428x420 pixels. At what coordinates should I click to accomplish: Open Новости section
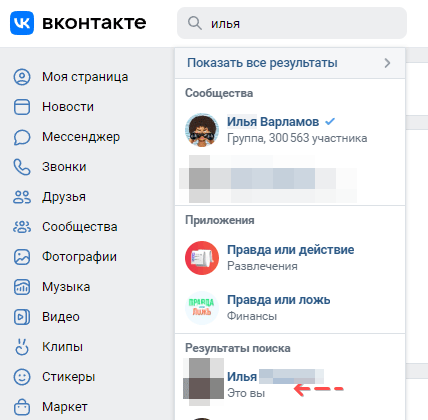(68, 107)
